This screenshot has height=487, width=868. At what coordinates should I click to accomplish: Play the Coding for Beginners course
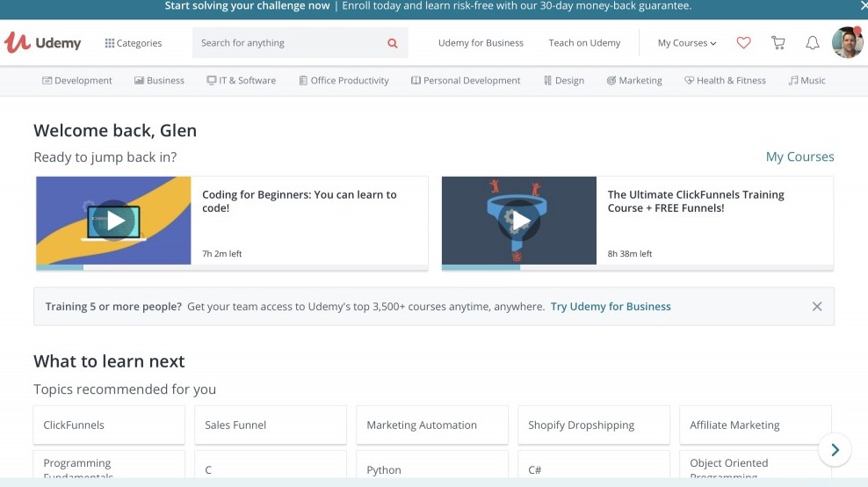tap(113, 221)
